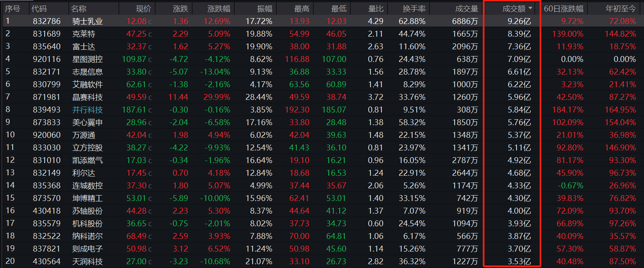
Task: Sort by the 最低 column header
Action: (339, 8)
